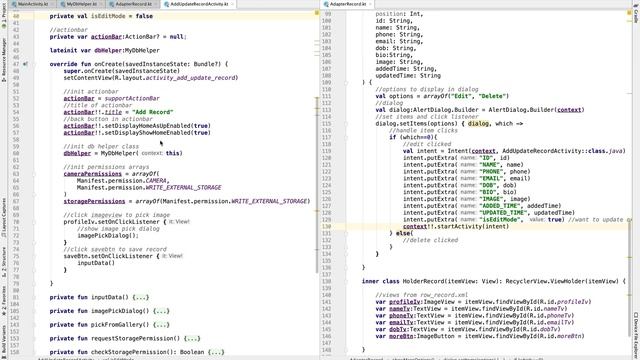The width and height of the screenshot is (640, 360).
Task: Expand the folded checkStoragePermission() function body
Action: [x=216, y=352]
